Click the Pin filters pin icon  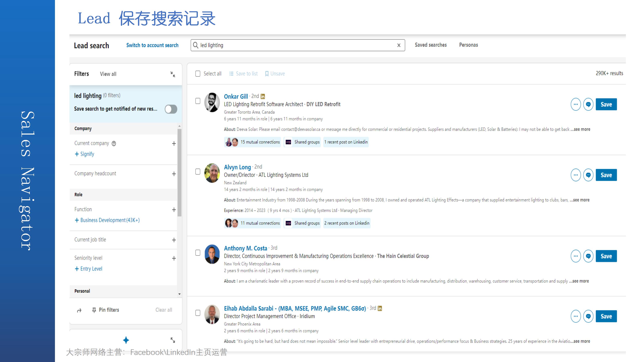pyautogui.click(x=94, y=310)
